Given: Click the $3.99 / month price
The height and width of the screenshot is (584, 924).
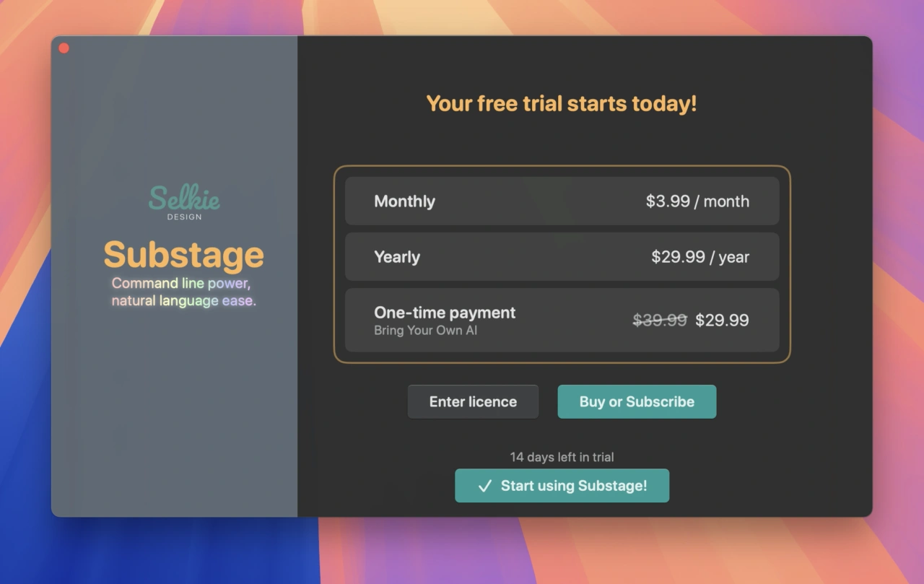Looking at the screenshot, I should coord(697,201).
